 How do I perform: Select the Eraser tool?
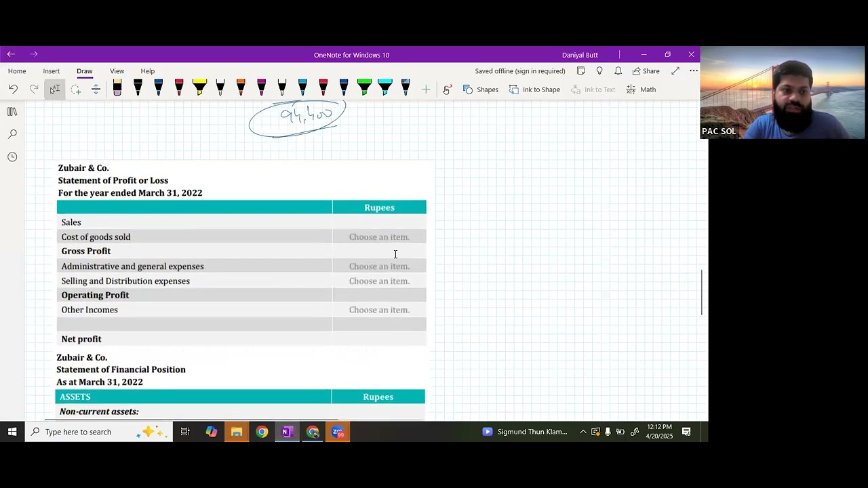click(117, 88)
